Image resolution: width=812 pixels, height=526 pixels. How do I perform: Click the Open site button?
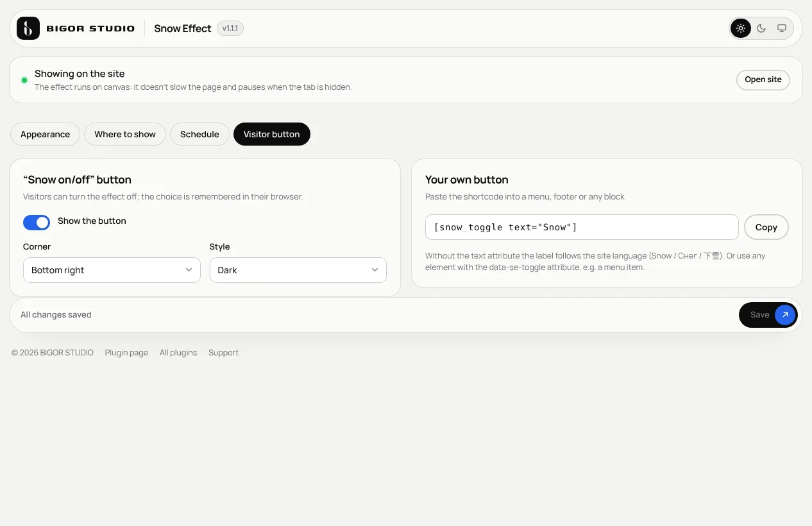(x=763, y=80)
